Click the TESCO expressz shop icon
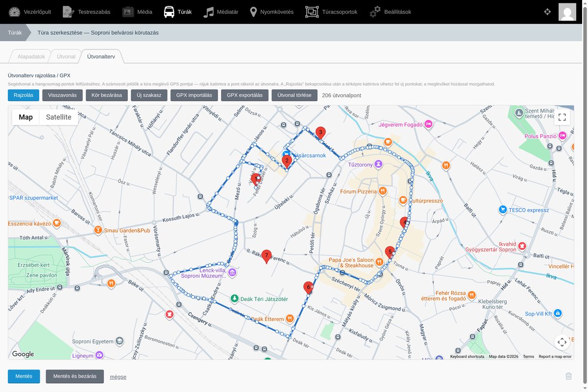The width and height of the screenshot is (588, 392). (502, 210)
